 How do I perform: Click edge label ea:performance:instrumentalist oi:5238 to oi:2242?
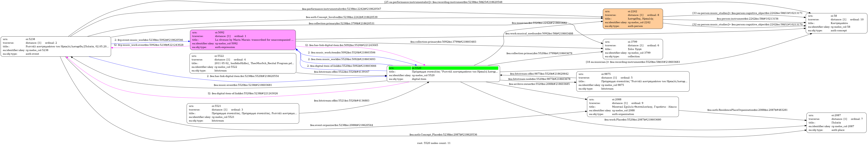pyautogui.click(x=341, y=9)
